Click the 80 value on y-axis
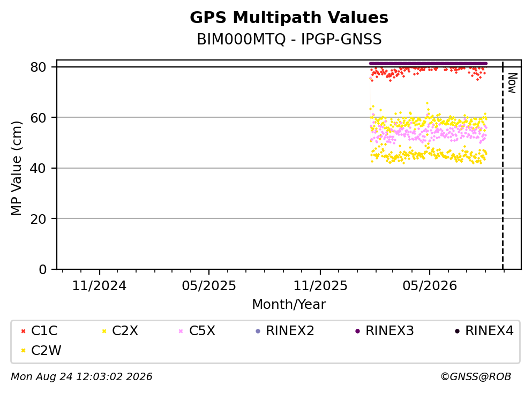The image size is (532, 393). [38, 67]
